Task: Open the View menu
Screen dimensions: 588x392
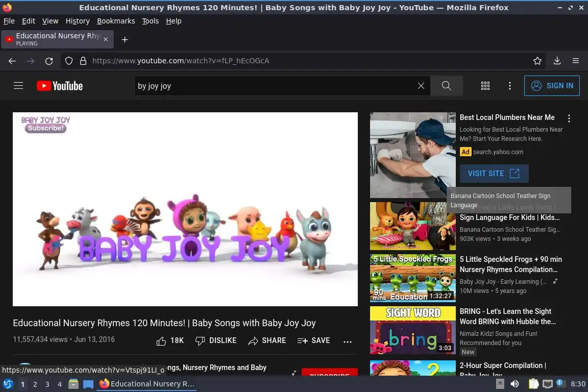Action: [x=50, y=21]
